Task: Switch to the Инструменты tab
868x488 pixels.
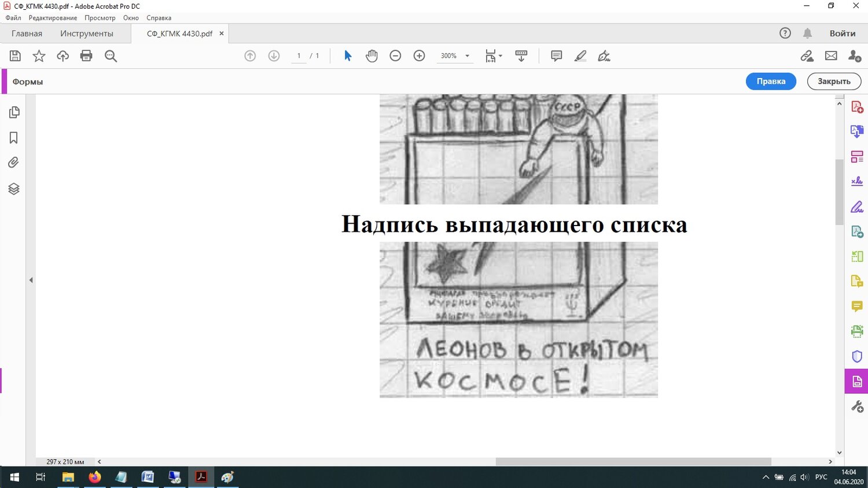Action: click(87, 34)
